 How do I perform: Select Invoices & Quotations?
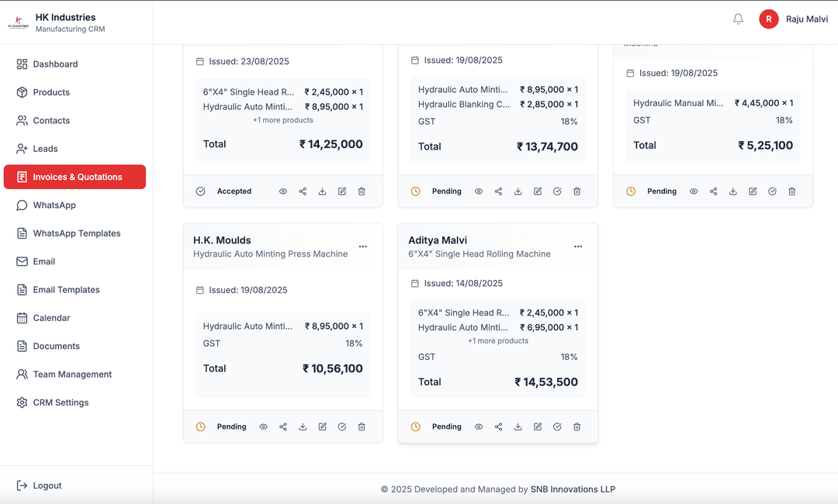click(x=74, y=177)
